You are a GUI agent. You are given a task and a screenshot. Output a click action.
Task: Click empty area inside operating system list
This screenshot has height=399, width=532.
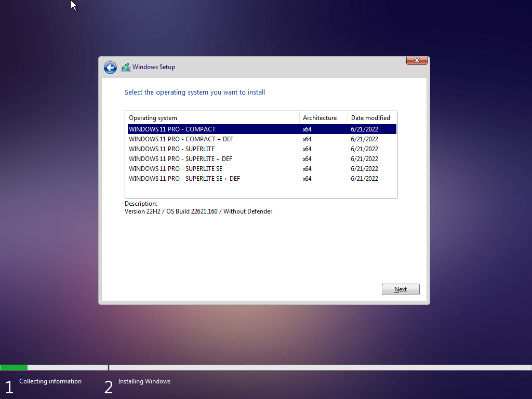260,190
